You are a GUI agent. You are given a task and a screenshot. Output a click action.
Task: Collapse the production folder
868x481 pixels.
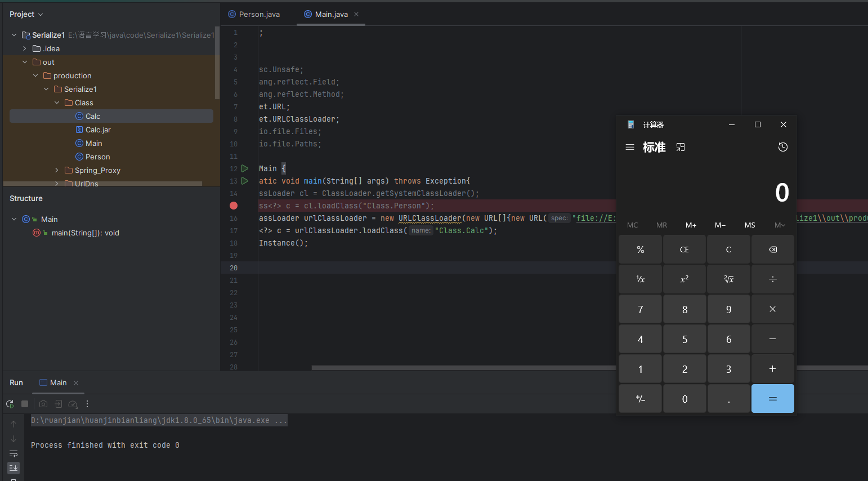35,75
